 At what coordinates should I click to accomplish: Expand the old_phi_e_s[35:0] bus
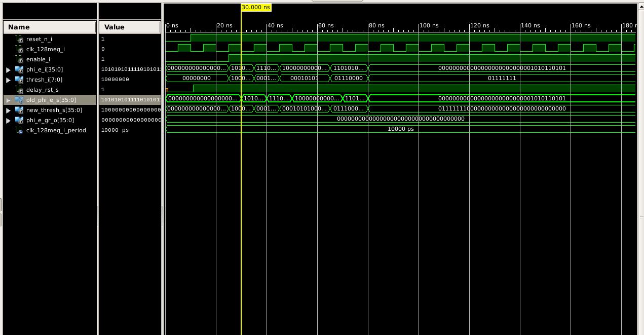(x=8, y=100)
